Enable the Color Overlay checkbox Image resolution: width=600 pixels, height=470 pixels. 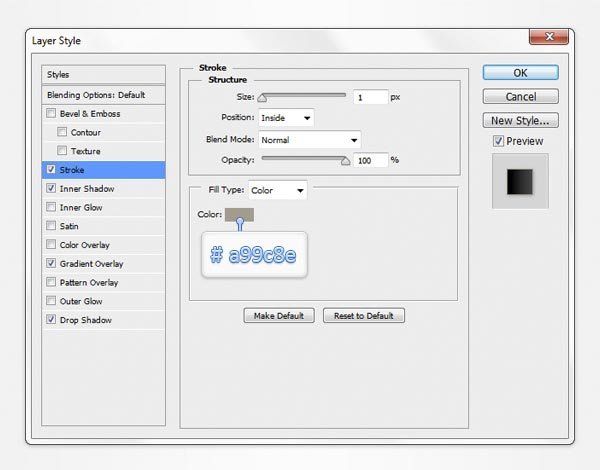click(51, 245)
